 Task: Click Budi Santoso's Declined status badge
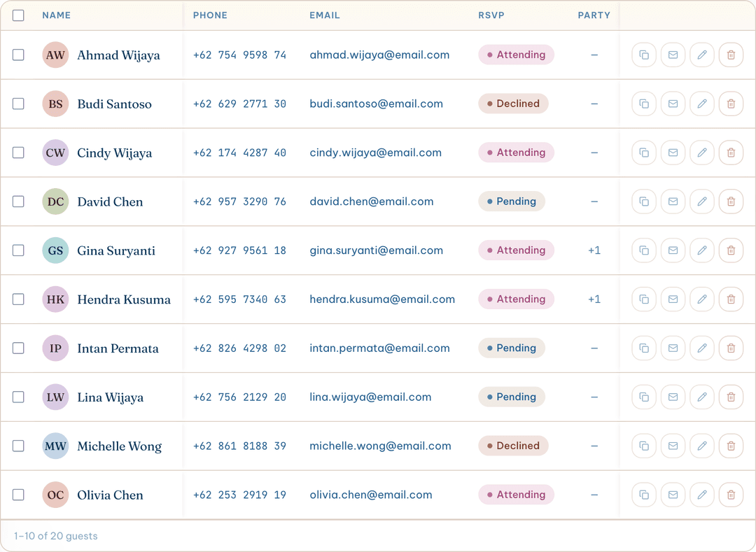(513, 104)
